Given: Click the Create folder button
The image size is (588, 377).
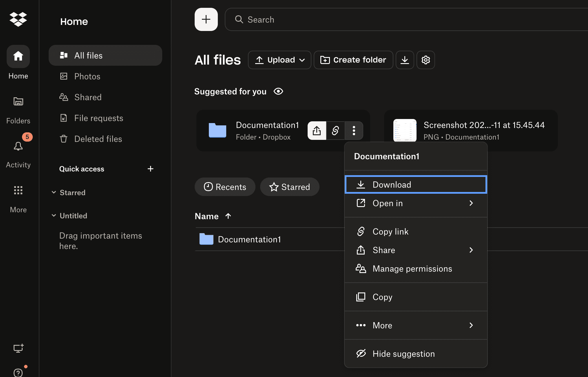Looking at the screenshot, I should [353, 60].
